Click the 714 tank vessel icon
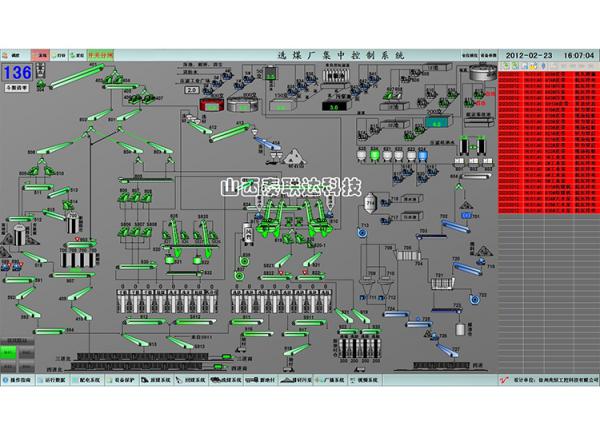 (369, 203)
